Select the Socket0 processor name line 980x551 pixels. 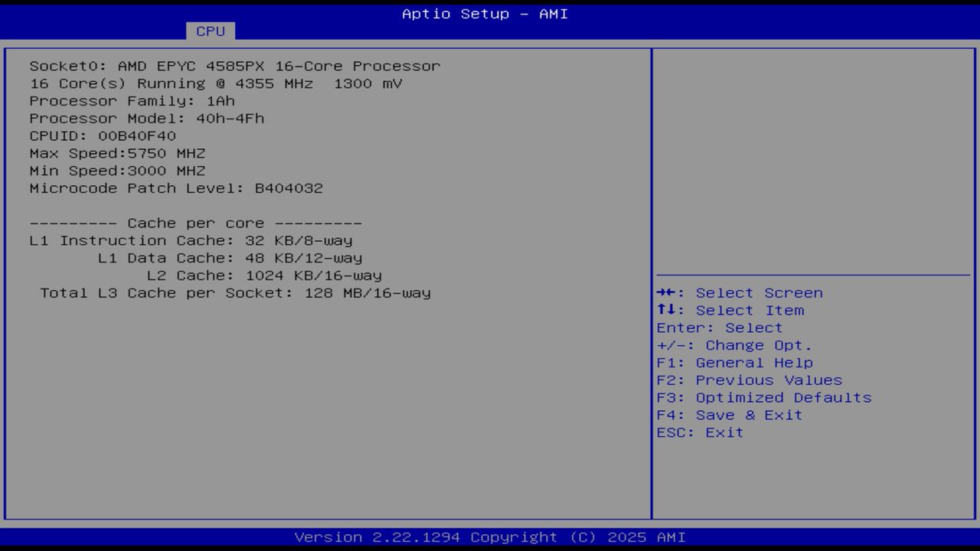(x=234, y=66)
